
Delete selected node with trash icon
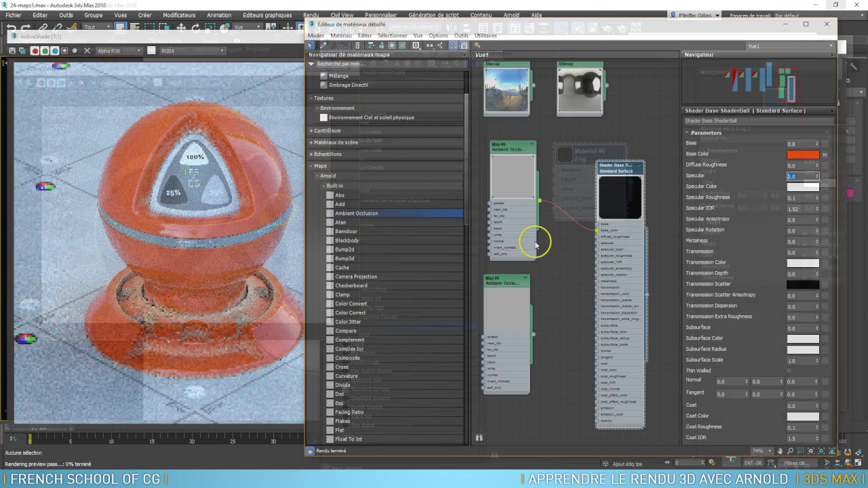[x=357, y=45]
